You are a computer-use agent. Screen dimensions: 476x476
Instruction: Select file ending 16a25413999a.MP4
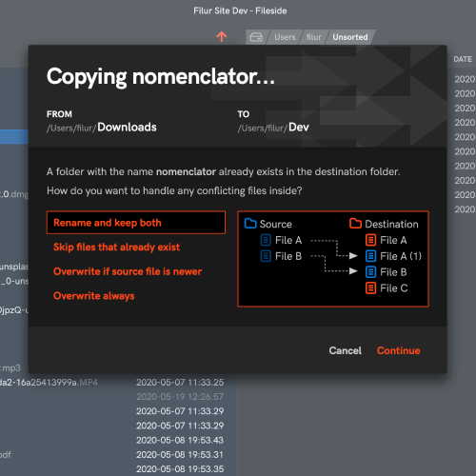click(49, 383)
